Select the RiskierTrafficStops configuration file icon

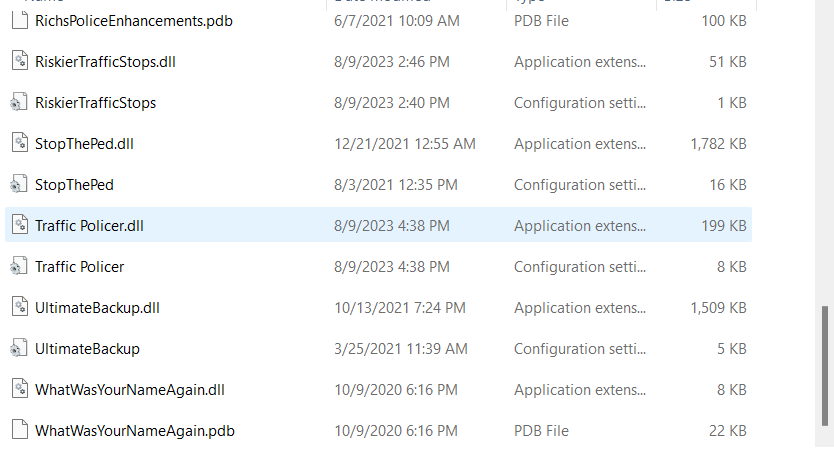19,102
